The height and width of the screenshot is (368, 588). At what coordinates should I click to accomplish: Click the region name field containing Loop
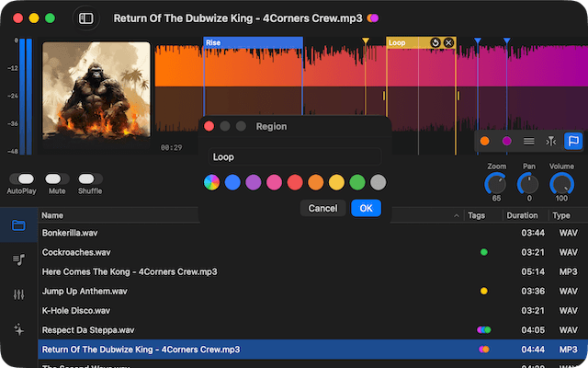point(295,156)
